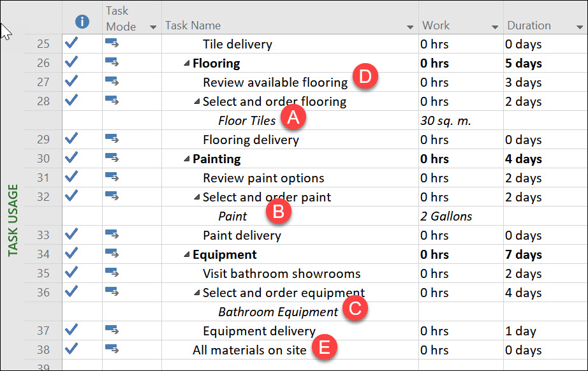Click the completed checkmark for row 25
The height and width of the screenshot is (371, 588).
pos(71,43)
